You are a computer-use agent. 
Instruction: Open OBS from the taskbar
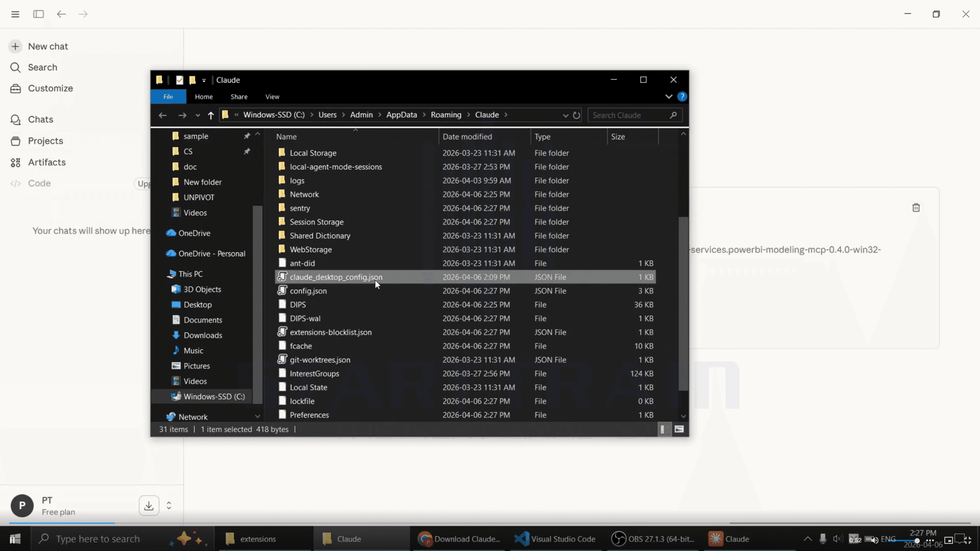point(654,539)
